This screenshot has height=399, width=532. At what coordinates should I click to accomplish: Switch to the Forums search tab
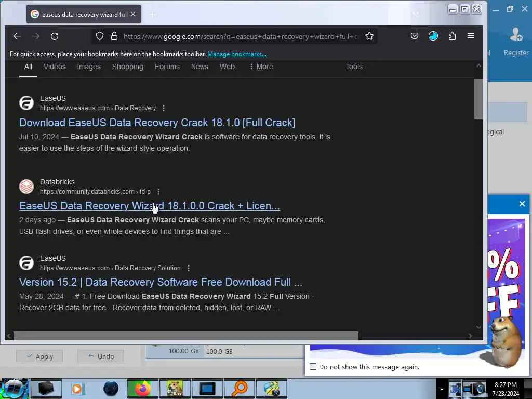click(167, 66)
